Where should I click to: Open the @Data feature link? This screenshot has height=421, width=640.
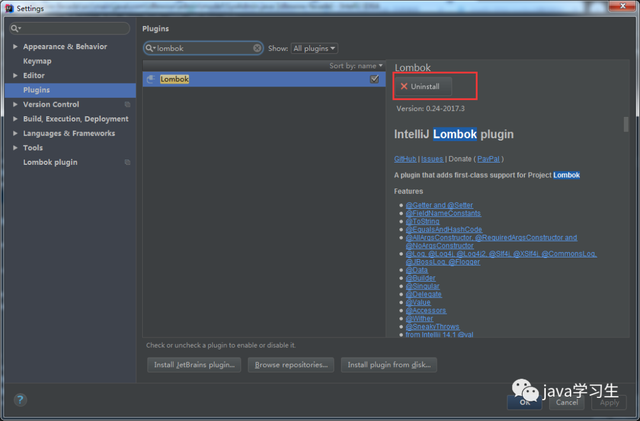coord(417,270)
